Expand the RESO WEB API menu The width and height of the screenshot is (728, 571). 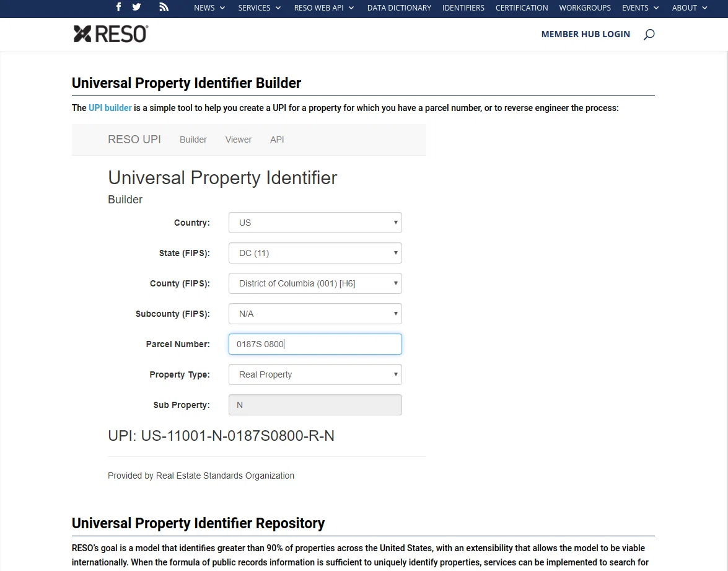tap(324, 8)
